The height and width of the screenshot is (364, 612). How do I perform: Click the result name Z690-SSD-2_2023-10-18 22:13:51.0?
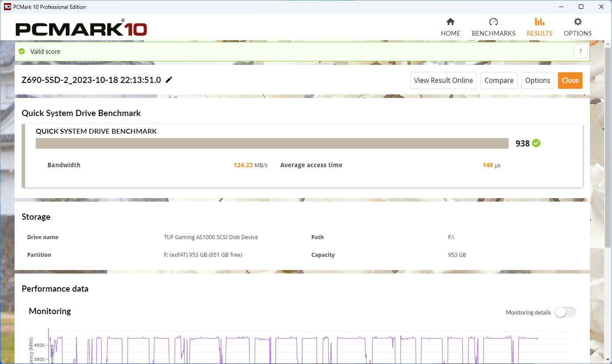coord(91,80)
